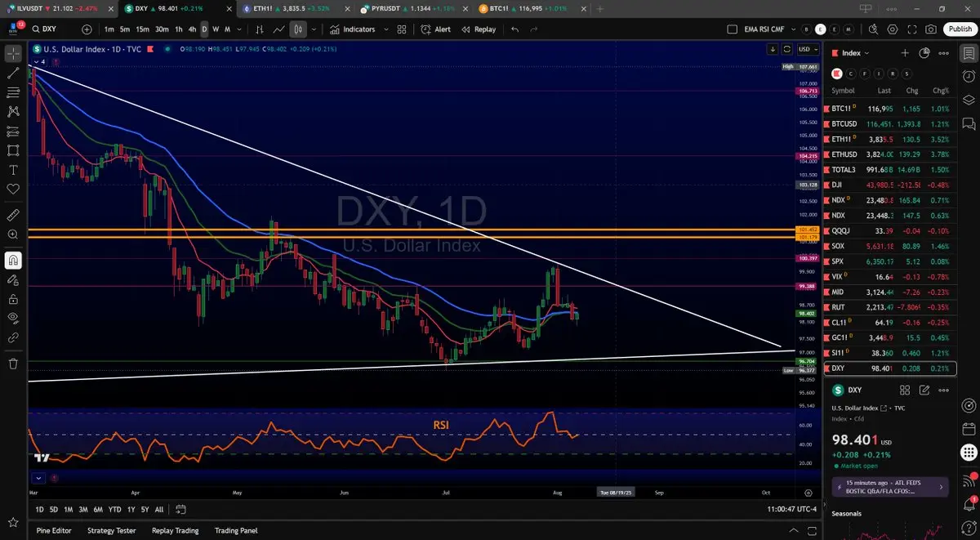Hide all drawings with eye icon
Screen dimensions: 980x540
13,318
